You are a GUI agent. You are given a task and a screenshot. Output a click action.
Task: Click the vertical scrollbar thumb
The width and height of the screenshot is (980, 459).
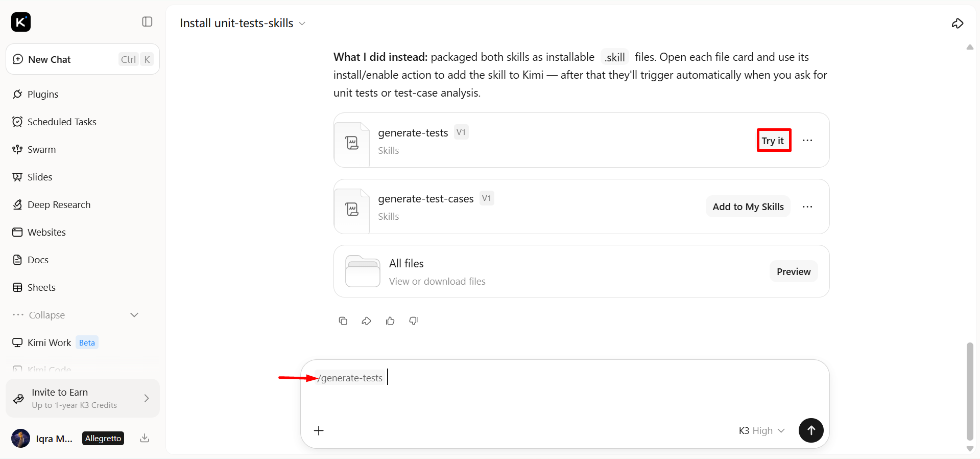click(970, 391)
